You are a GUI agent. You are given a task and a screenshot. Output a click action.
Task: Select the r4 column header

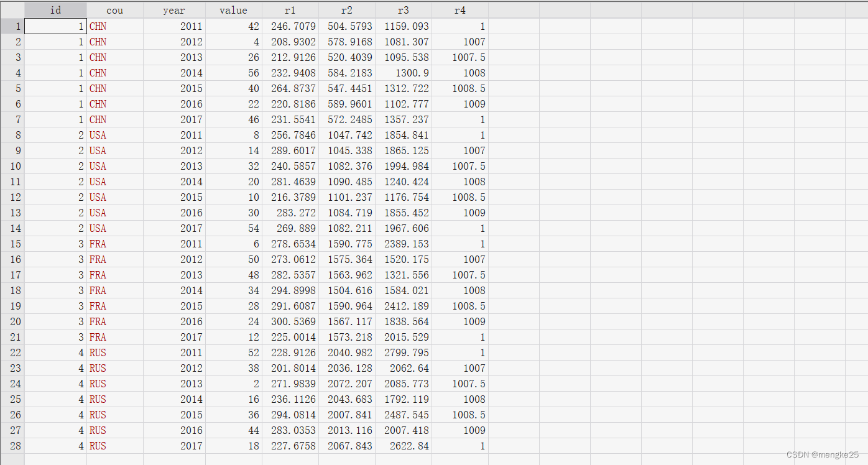460,10
